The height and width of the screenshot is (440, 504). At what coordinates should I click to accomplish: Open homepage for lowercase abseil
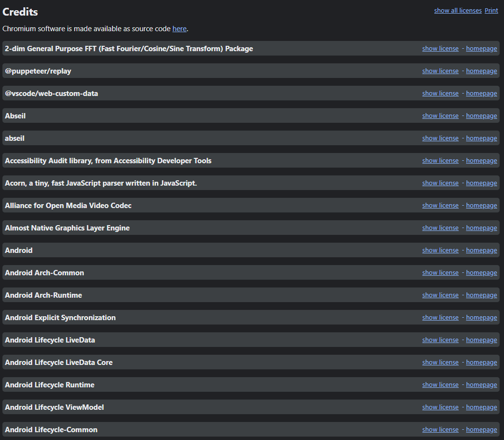(x=482, y=138)
